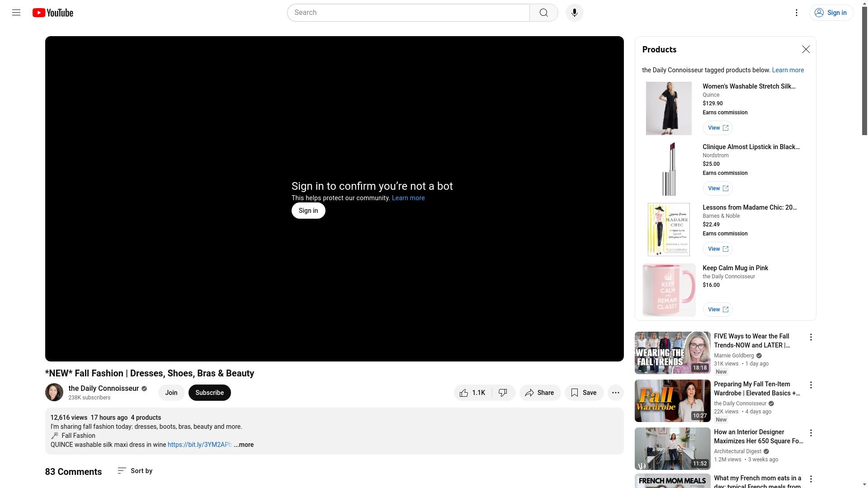
Task: Open menu for Interior Designer video
Action: [811, 433]
